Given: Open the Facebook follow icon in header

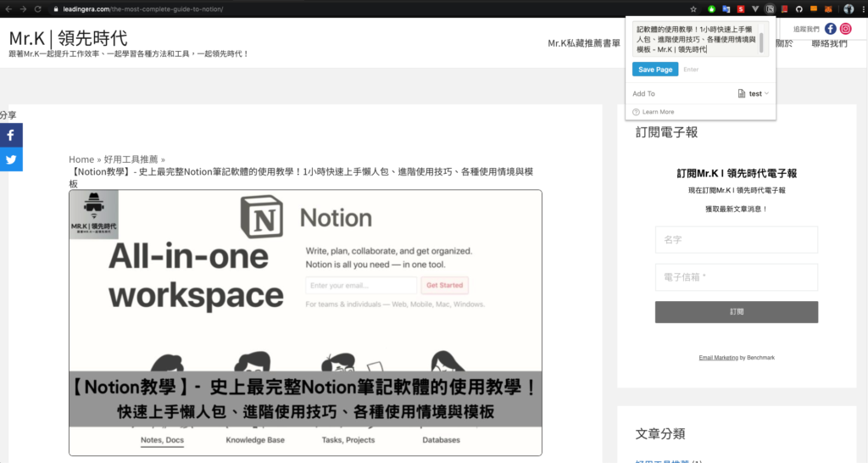Looking at the screenshot, I should click(831, 29).
